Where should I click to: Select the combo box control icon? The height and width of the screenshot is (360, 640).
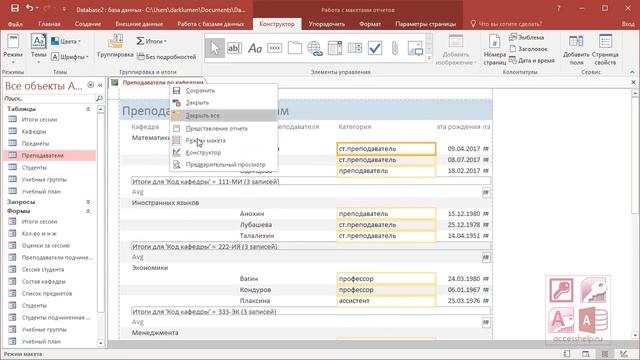(x=355, y=48)
